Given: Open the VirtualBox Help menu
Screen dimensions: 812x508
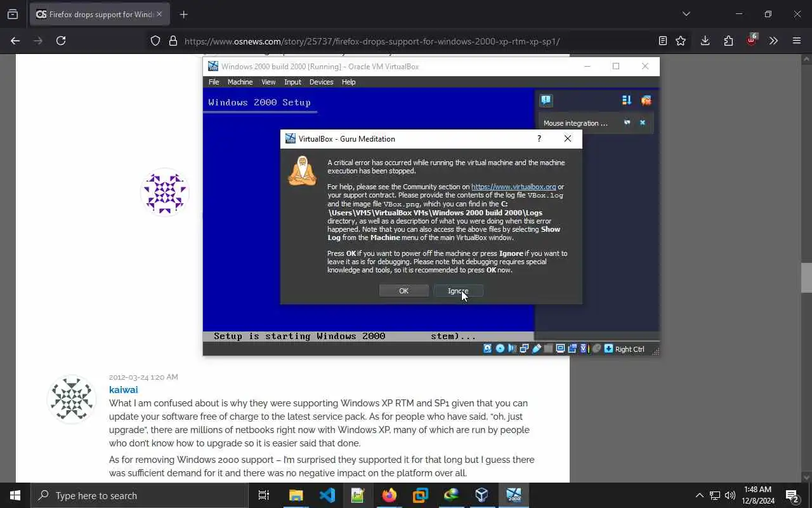Looking at the screenshot, I should [x=348, y=82].
